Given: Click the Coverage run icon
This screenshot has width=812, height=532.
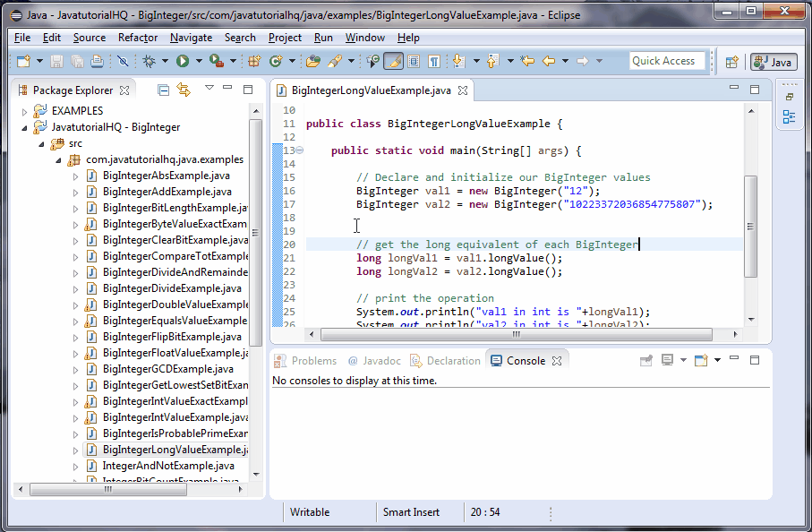Looking at the screenshot, I should (212, 61).
